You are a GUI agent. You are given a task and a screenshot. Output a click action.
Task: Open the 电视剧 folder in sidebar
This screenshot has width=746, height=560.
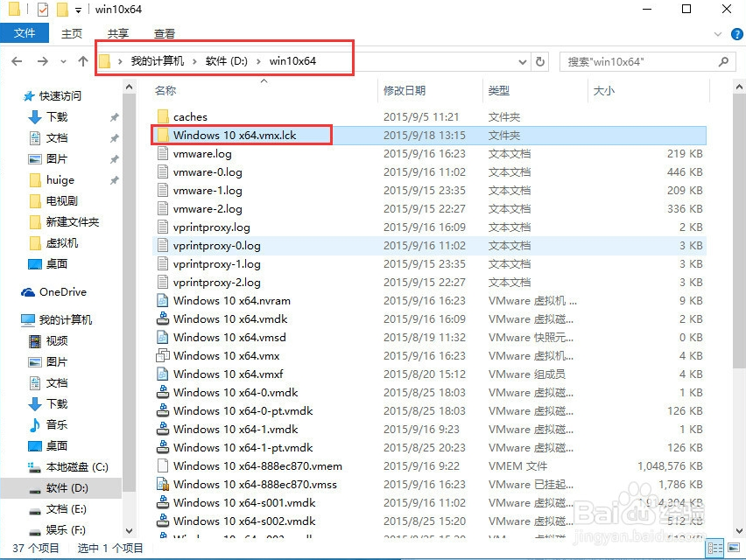(x=62, y=200)
